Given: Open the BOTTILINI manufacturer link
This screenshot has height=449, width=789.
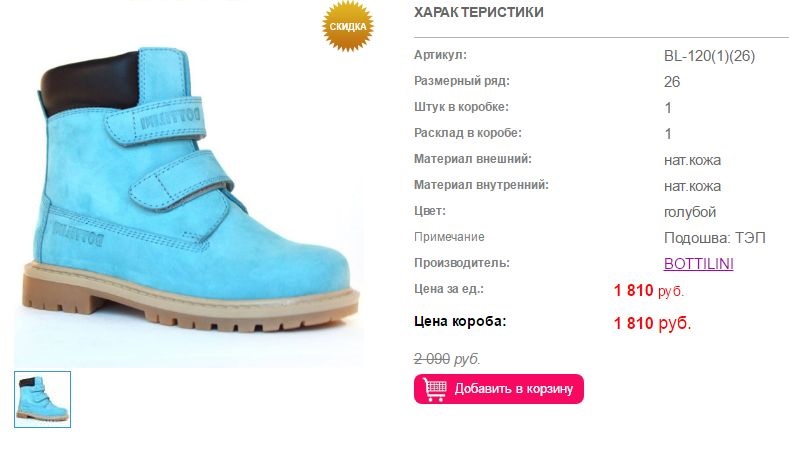Looking at the screenshot, I should (x=698, y=263).
